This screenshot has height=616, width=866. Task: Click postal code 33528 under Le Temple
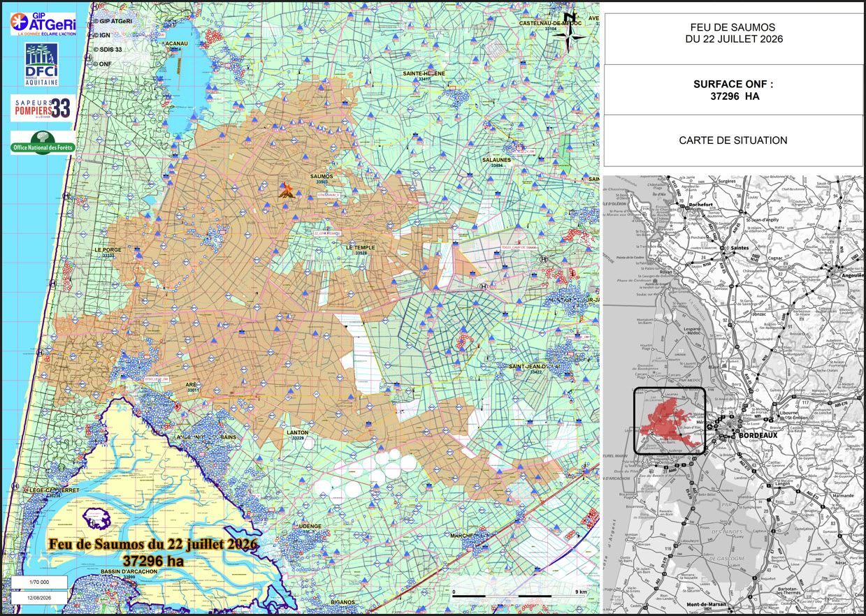pos(361,253)
